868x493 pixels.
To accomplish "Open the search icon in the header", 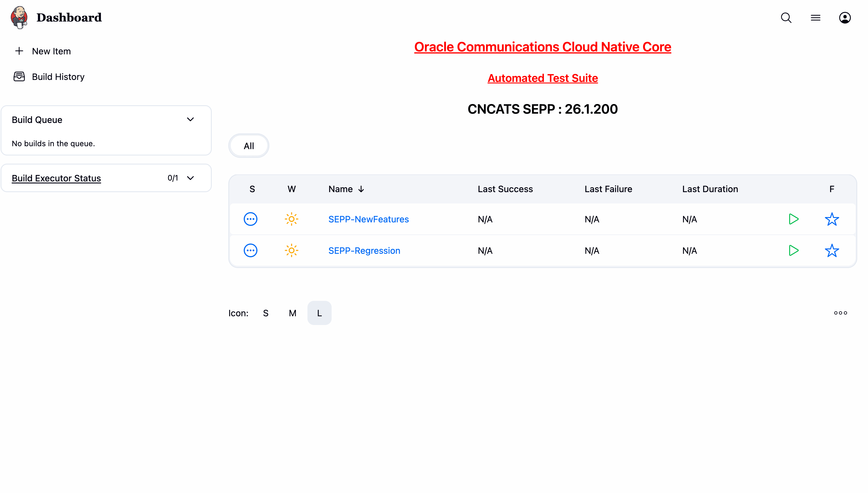I will (786, 18).
